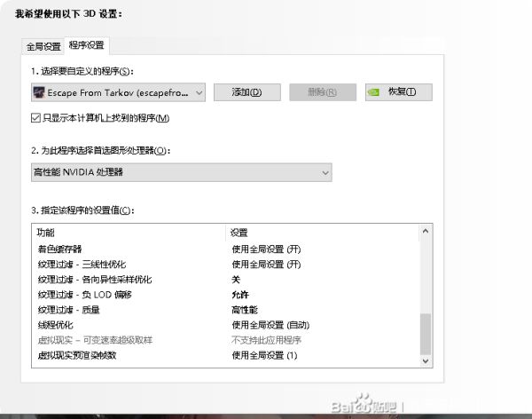Expand the 高性能 NVIDIA 处理器 dropdown
The height and width of the screenshot is (419, 532).
click(324, 171)
